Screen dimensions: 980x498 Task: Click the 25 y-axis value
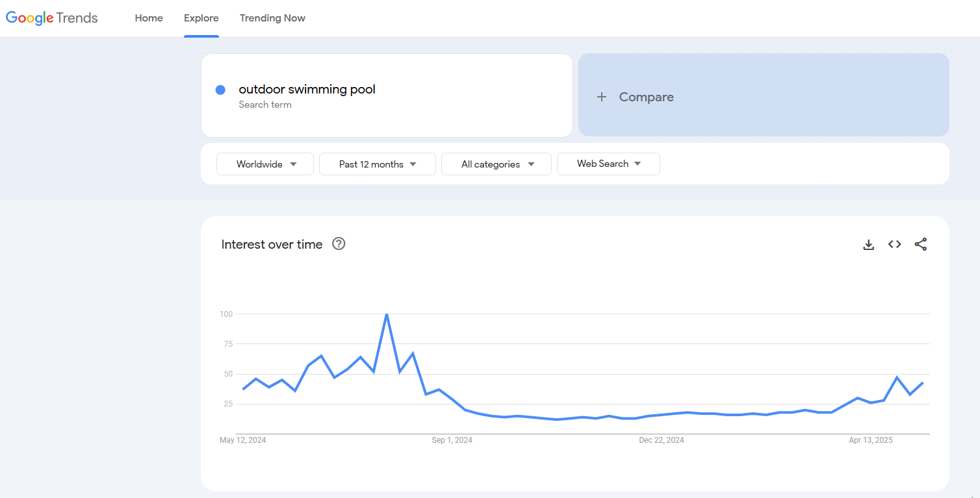(x=228, y=404)
